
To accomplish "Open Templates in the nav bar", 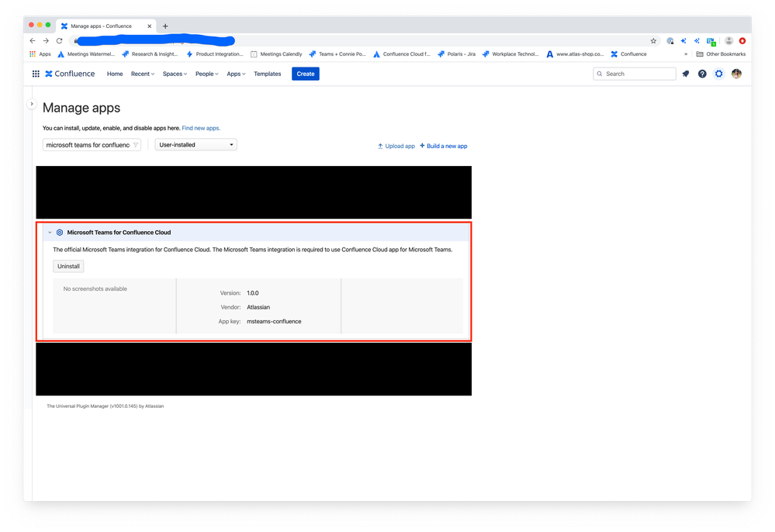I will 268,74.
